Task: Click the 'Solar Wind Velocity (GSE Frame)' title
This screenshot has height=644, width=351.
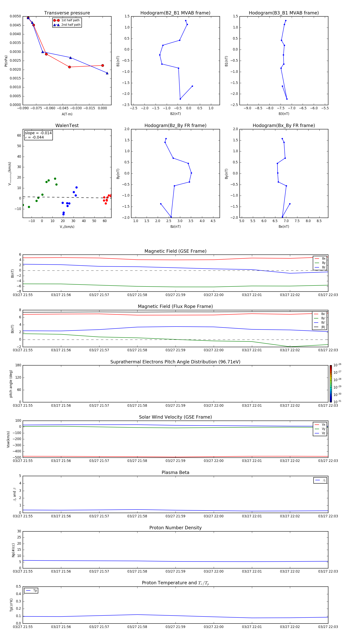Action: (x=175, y=417)
